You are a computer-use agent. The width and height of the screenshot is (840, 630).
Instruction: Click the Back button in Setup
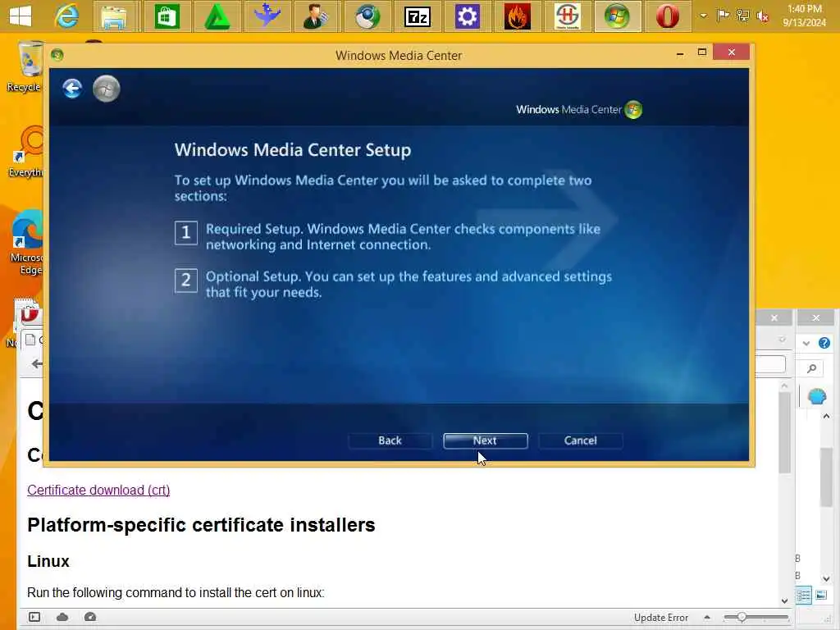click(390, 441)
